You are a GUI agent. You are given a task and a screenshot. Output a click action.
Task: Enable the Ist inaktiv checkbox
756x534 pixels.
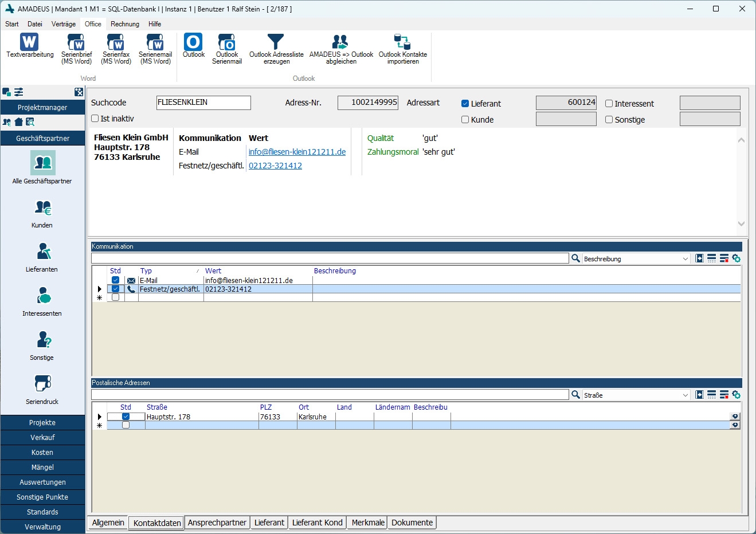[95, 119]
